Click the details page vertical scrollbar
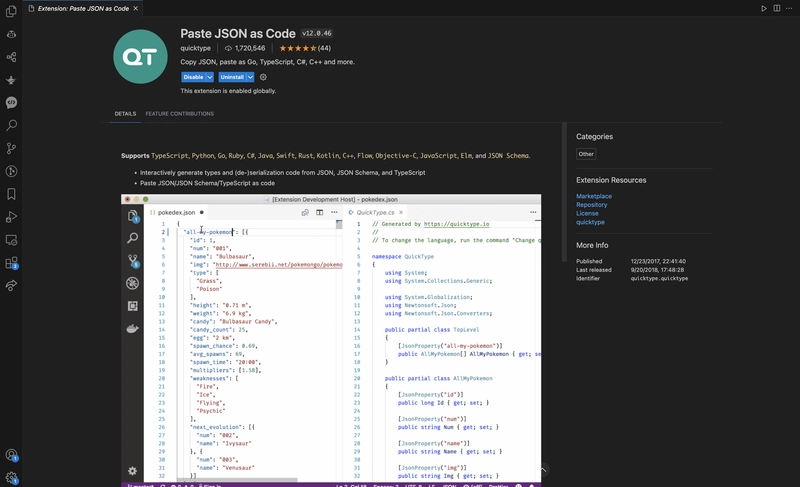Image resolution: width=800 pixels, height=487 pixels. click(564, 192)
